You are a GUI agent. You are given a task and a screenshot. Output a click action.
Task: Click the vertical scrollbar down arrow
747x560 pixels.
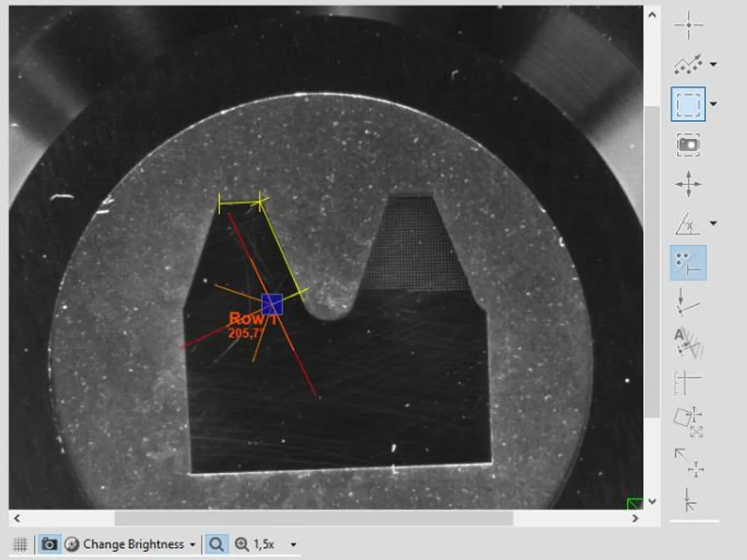point(652,501)
